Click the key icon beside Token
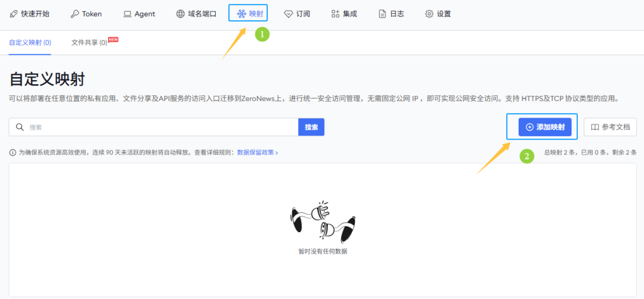Viewport: 644px width, 299px height. pos(75,14)
